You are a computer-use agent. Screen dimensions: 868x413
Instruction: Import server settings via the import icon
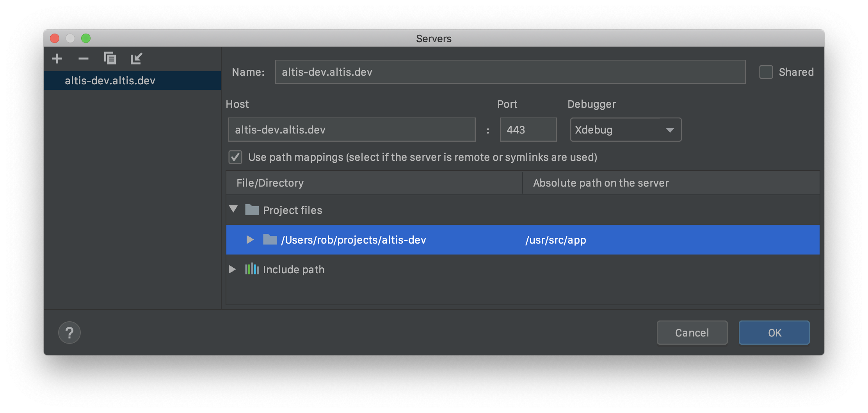tap(137, 59)
